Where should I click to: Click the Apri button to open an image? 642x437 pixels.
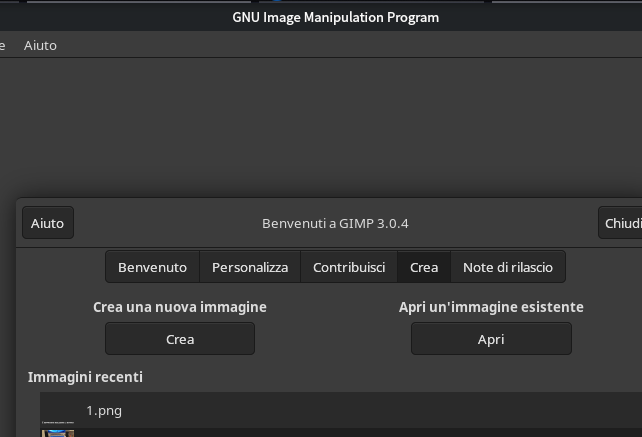pyautogui.click(x=491, y=339)
